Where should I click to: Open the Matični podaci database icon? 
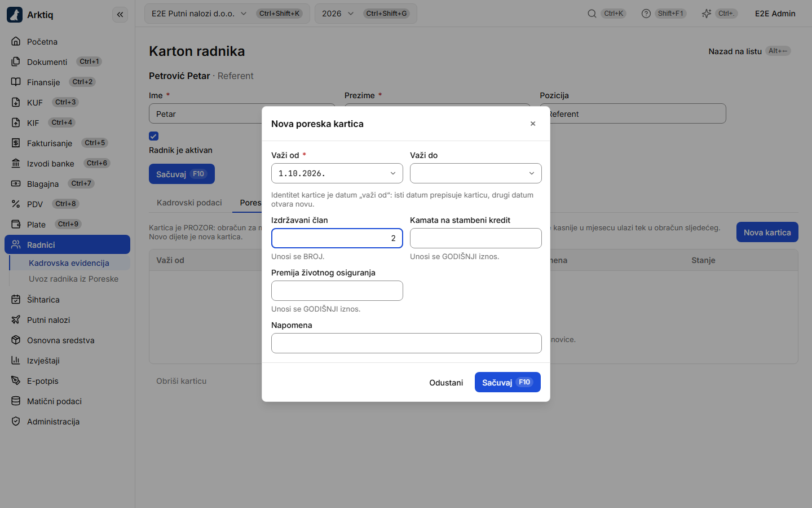16,401
